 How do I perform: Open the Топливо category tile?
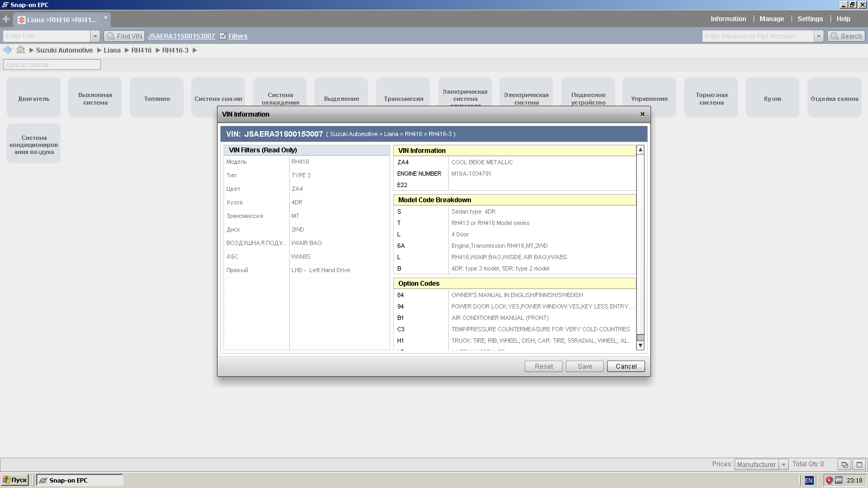157,98
